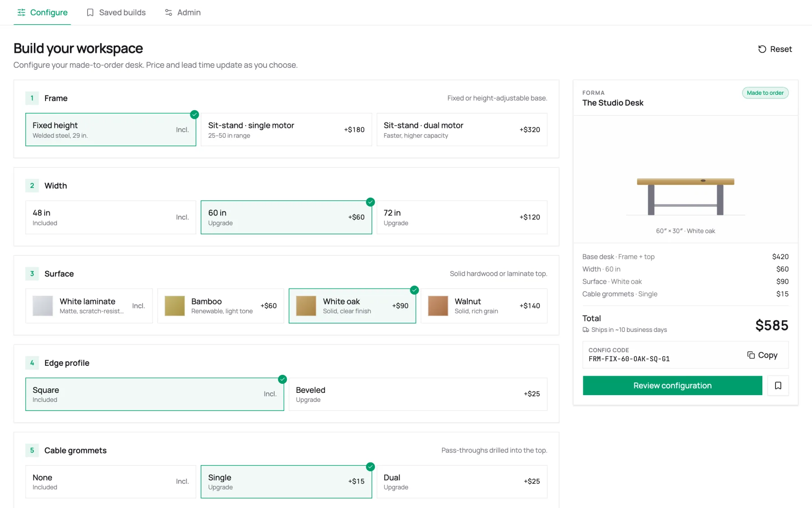Click 'The Studio Desk' product title
812x508 pixels.
613,103
